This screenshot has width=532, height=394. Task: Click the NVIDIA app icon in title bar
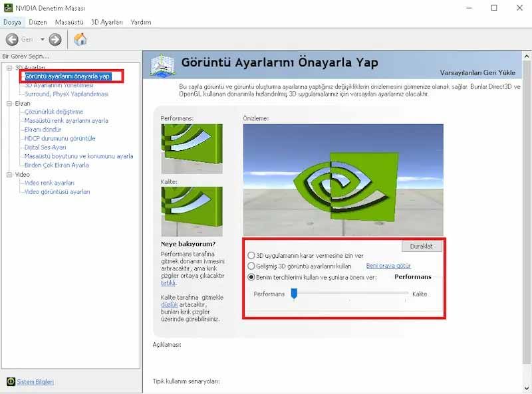8,8
